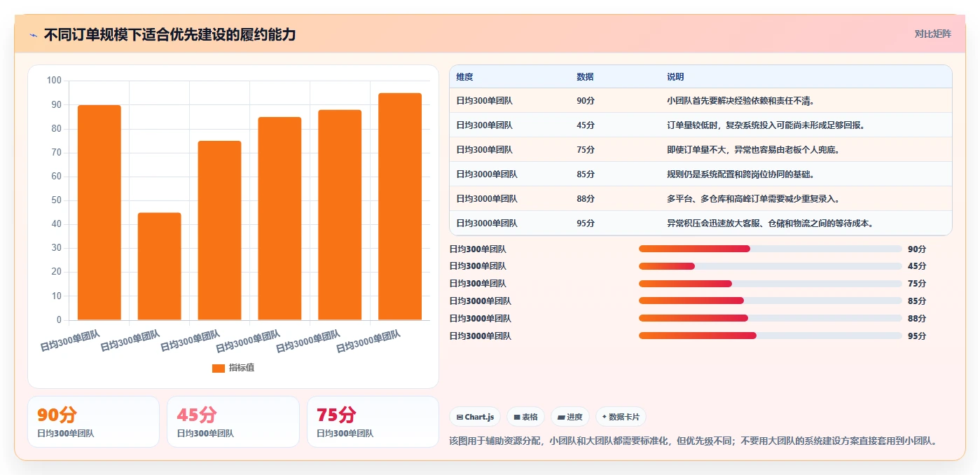This screenshot has width=980, height=475.
Task: Click the progress bar labeled 90分
Action: (x=771, y=249)
